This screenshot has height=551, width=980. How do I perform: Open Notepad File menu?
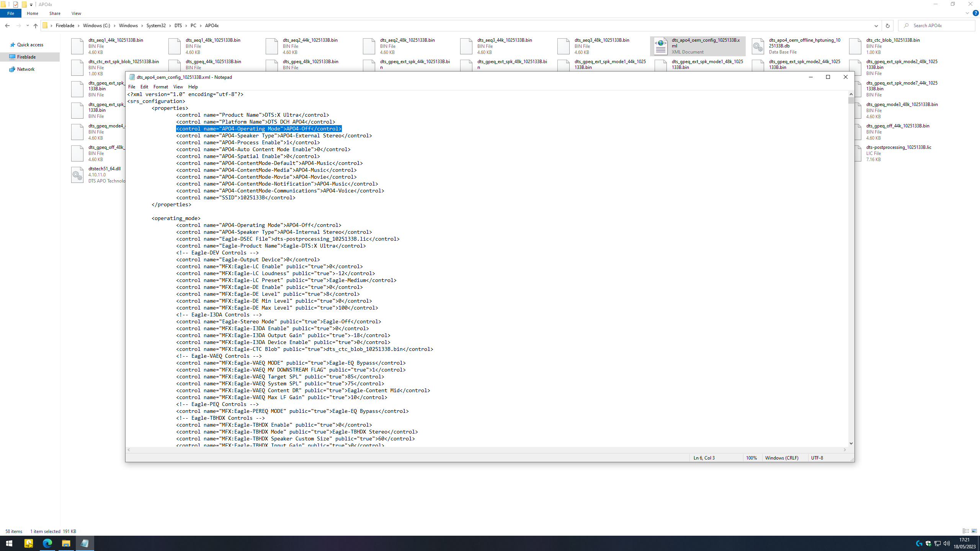(x=132, y=87)
